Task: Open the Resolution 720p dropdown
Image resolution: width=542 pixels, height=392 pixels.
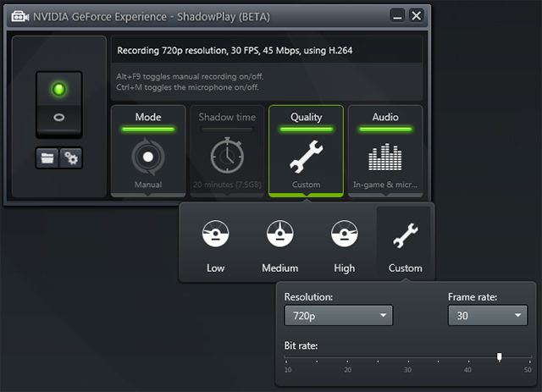Action: pos(339,316)
